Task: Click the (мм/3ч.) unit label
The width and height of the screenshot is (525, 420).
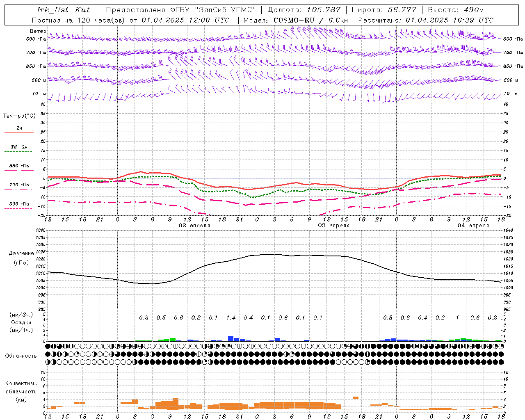Action: coord(21,315)
